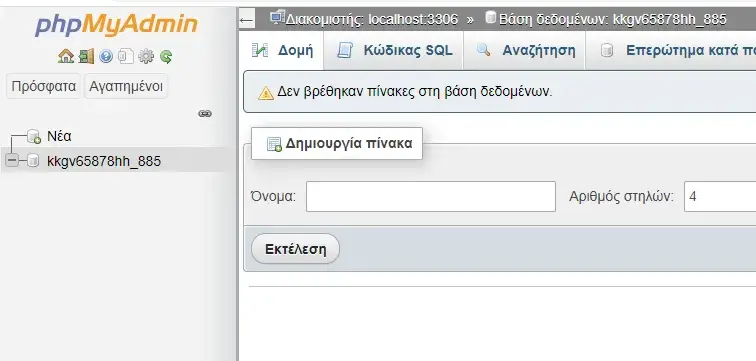Click database cylinder icon beside kkgv65878hh_885
Screen dimensions: 756x361
tap(32, 160)
